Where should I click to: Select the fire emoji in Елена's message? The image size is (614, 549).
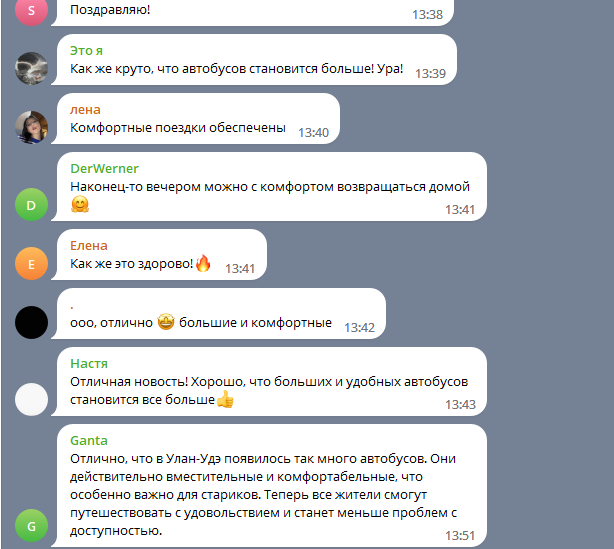click(203, 263)
